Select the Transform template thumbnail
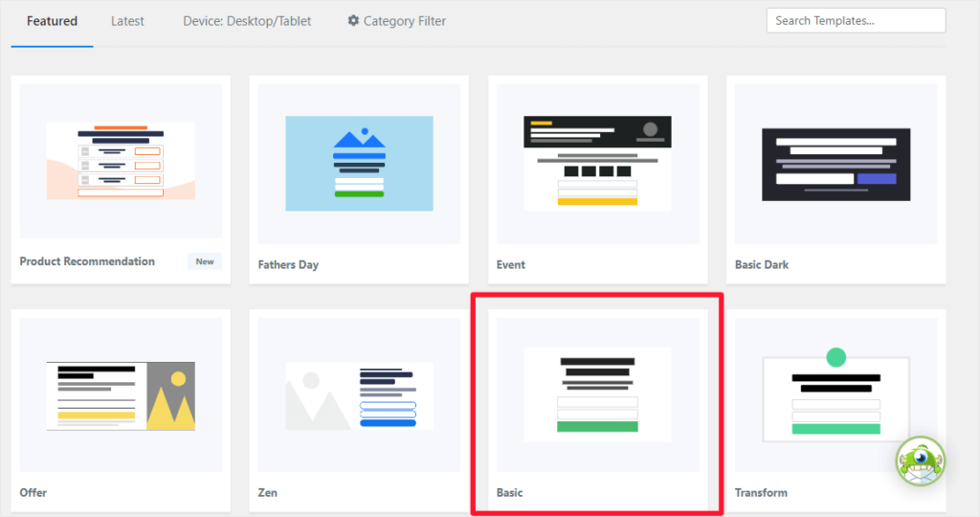The height and width of the screenshot is (517, 980). click(836, 394)
